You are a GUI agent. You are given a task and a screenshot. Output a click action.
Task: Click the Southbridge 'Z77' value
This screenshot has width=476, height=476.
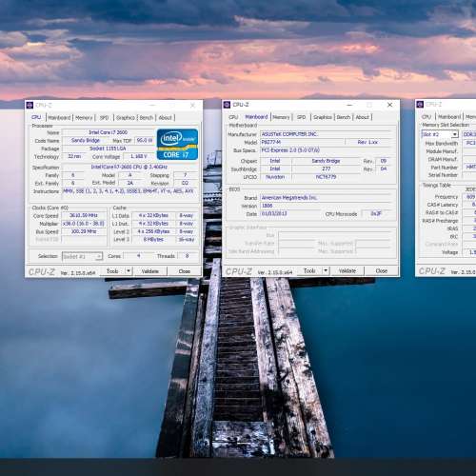[326, 169]
